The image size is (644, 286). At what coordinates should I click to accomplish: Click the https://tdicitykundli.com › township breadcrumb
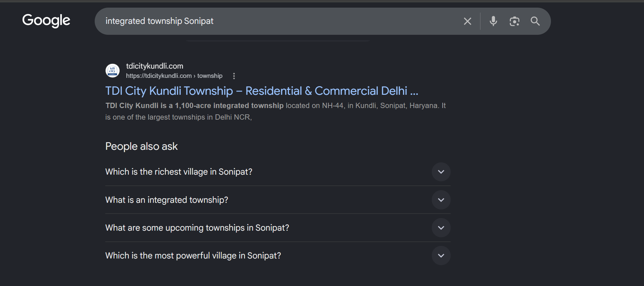point(174,76)
